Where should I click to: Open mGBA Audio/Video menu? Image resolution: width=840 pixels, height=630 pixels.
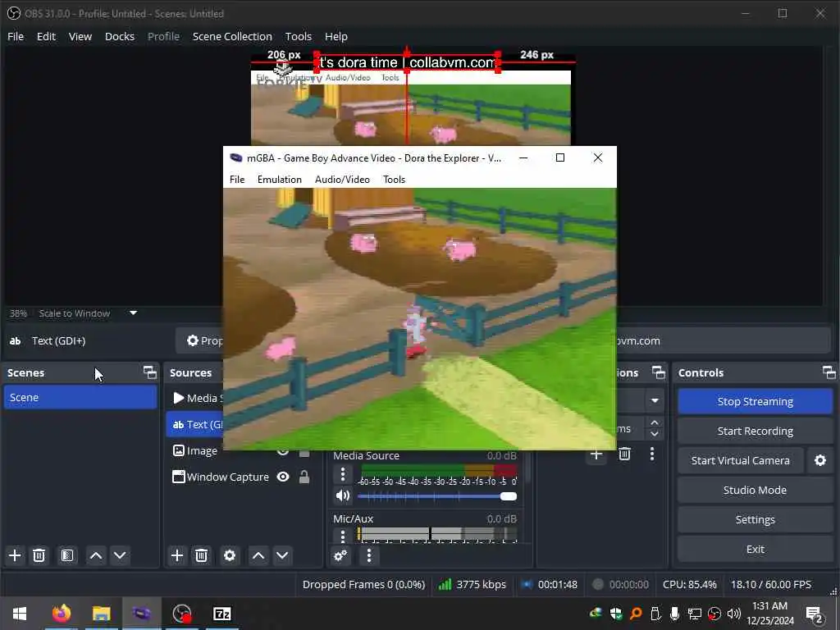tap(342, 180)
